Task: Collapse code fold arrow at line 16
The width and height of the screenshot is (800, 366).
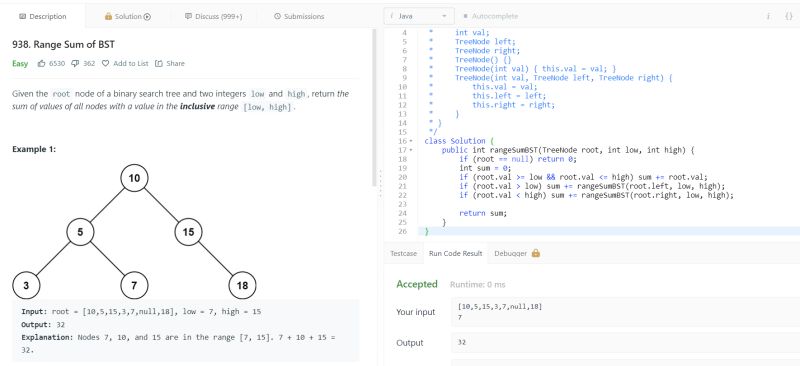Action: 411,141
